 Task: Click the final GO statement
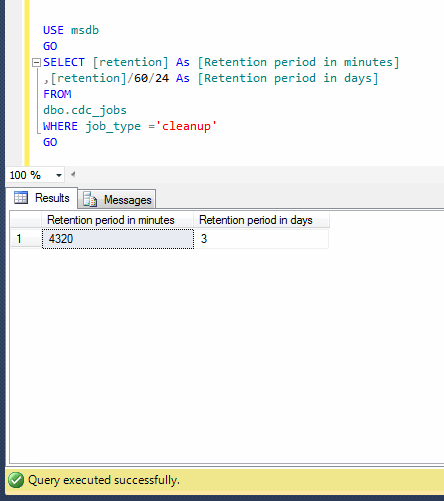click(x=50, y=142)
